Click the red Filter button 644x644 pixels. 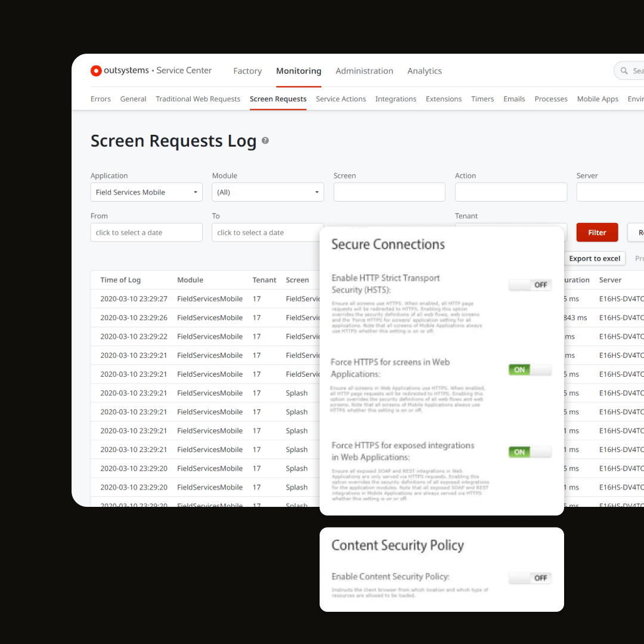[x=597, y=233]
